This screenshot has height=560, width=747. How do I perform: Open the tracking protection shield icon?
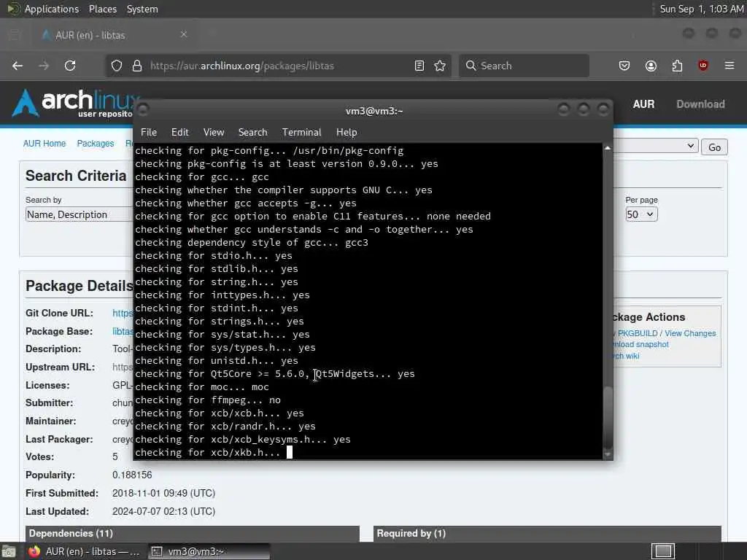(117, 66)
